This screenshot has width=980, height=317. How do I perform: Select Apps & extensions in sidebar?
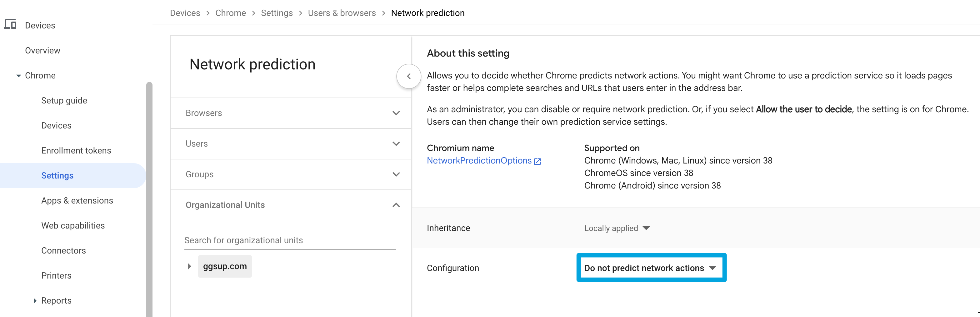pyautogui.click(x=77, y=200)
